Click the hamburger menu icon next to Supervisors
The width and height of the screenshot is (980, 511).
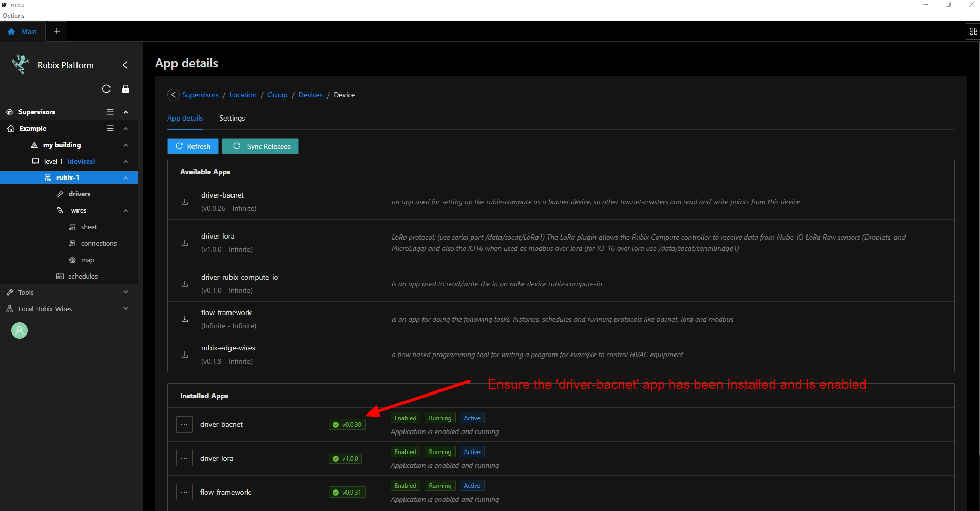click(110, 112)
